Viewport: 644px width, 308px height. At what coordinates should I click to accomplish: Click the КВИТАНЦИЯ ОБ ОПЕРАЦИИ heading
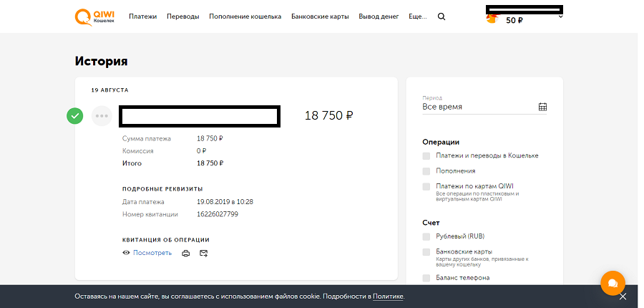click(166, 240)
